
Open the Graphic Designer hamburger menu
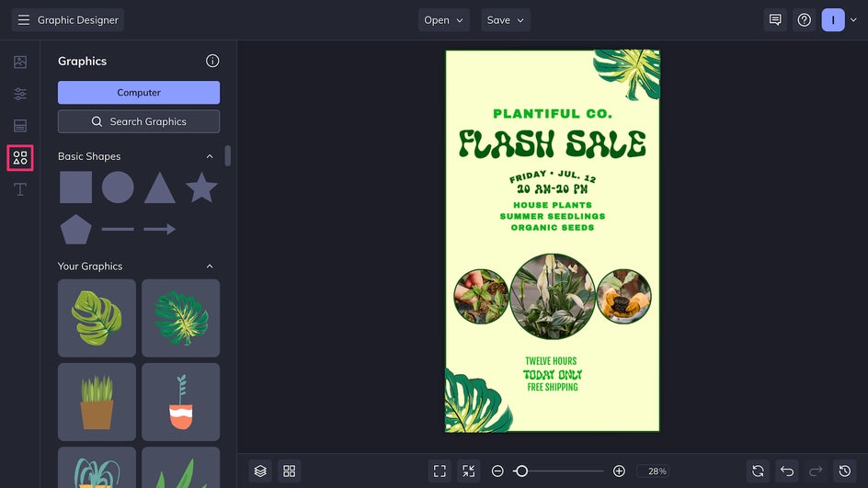[x=23, y=20]
